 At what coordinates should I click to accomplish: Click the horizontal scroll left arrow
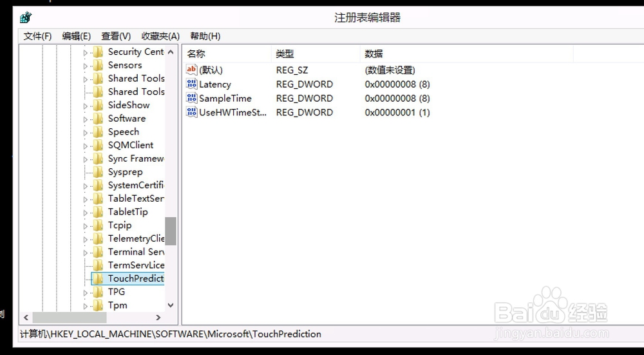click(x=26, y=317)
